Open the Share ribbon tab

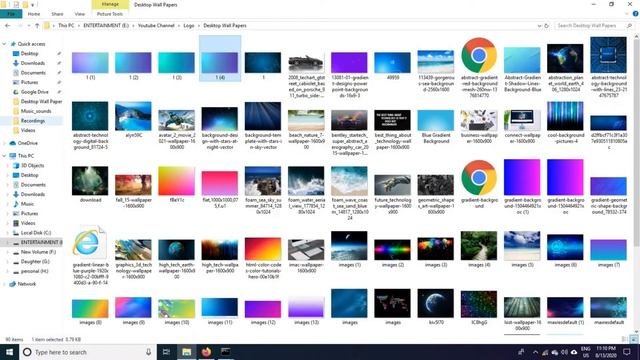(57, 14)
